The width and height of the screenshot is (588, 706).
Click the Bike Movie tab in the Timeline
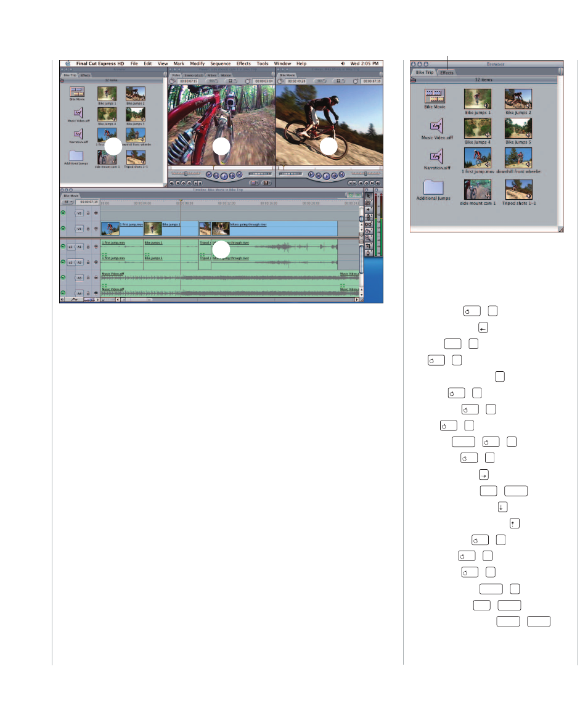[71, 195]
